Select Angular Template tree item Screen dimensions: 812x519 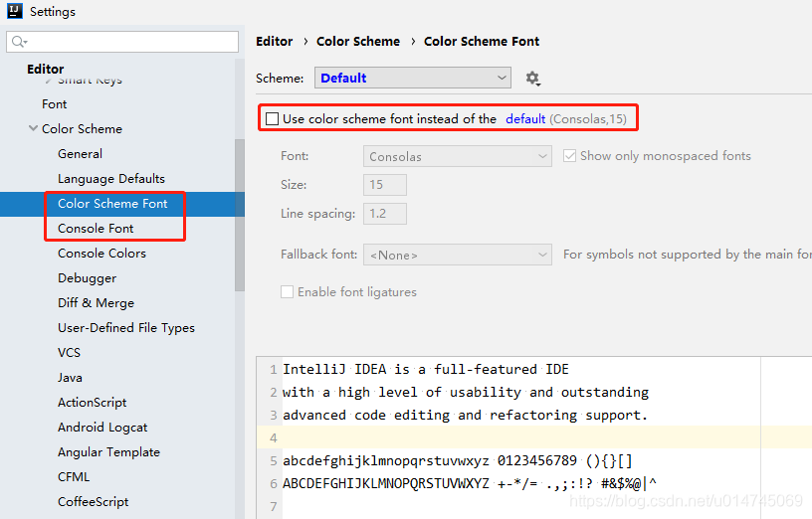pos(108,452)
